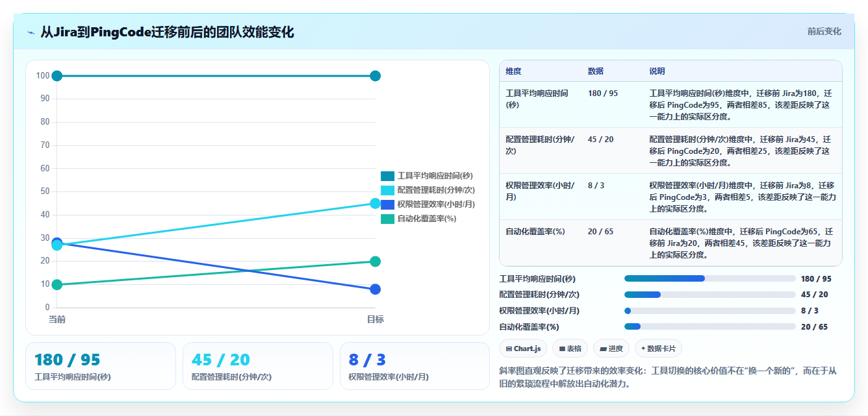Open the 8 / 3 权限管理效率 stat card
The width and height of the screenshot is (868, 416).
pyautogui.click(x=415, y=366)
